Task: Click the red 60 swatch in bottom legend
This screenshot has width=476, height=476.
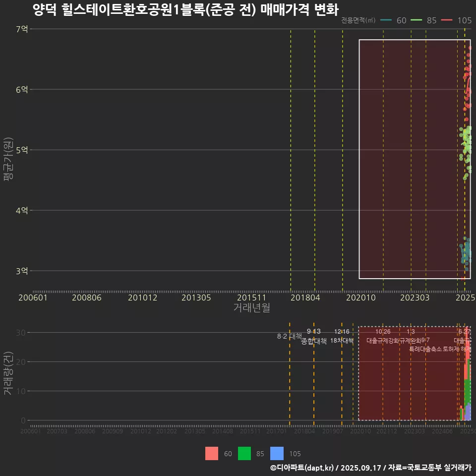Action: (212, 453)
